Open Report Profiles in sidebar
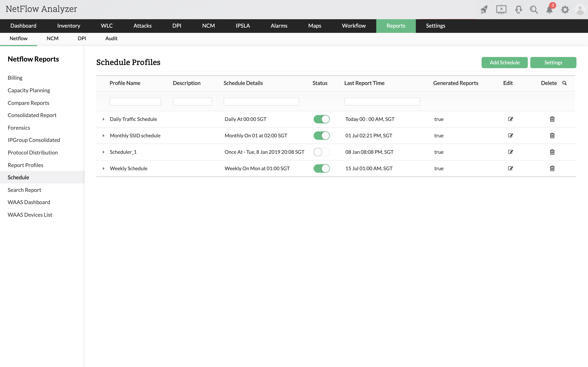Image resolution: width=588 pixels, height=367 pixels. [25, 165]
